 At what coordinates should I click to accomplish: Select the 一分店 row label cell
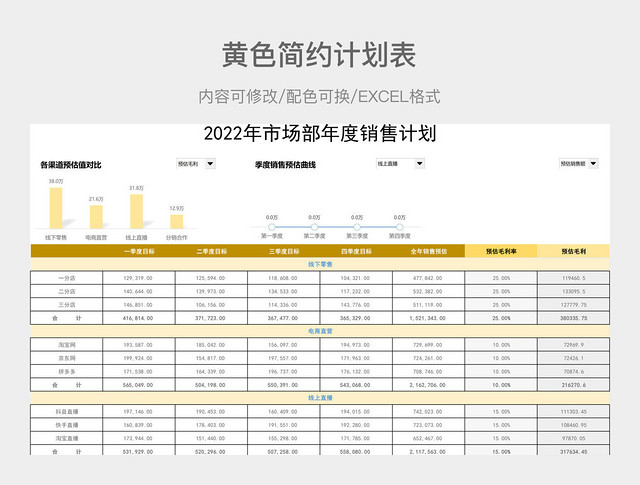click(x=67, y=278)
